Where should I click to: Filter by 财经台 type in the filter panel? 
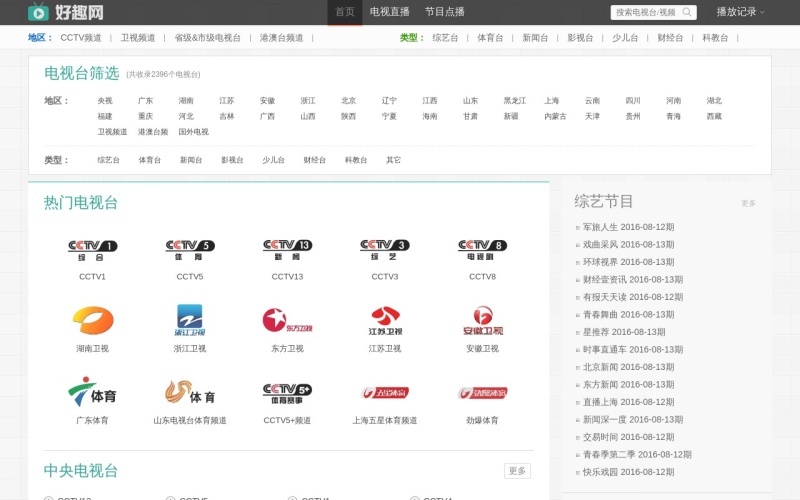[x=314, y=160]
